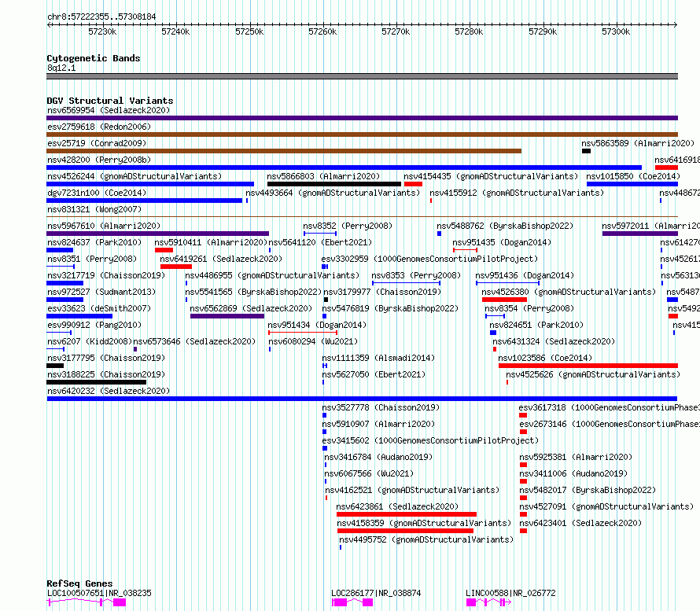Select the brown esv25719 variant bar

click(x=284, y=151)
